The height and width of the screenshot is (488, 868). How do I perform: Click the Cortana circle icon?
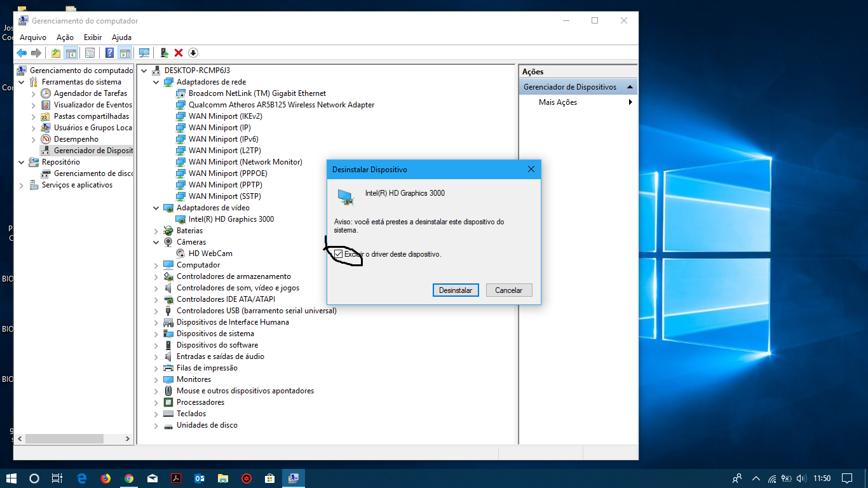pos(34,478)
